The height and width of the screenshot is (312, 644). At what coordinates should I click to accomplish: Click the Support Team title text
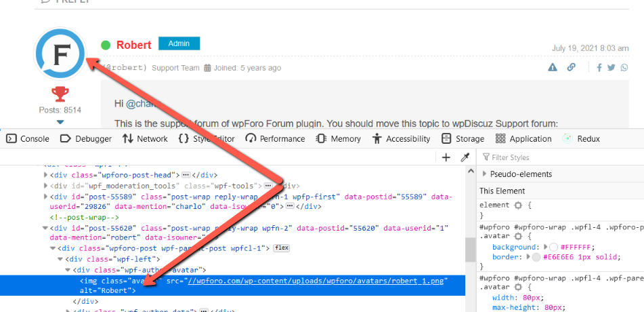point(175,68)
